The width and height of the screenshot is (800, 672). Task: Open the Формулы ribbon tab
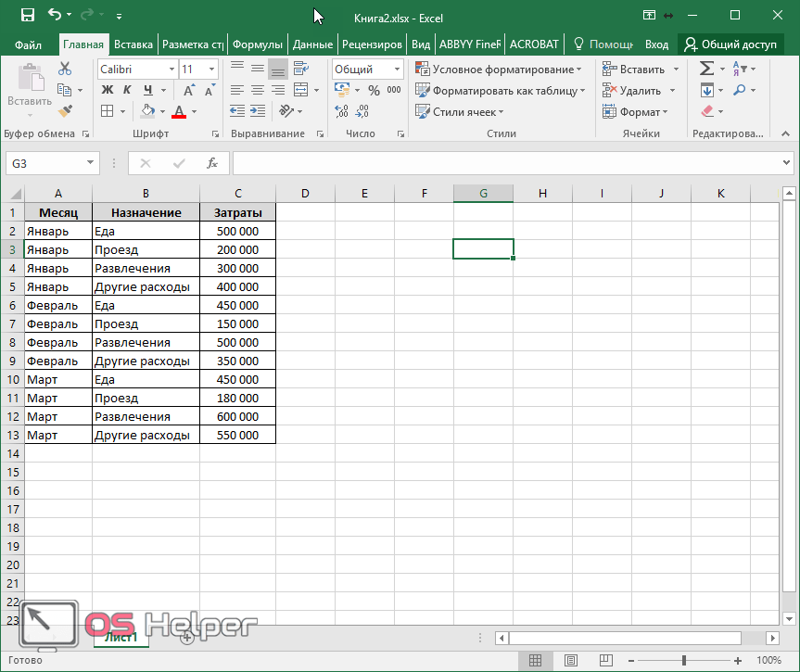click(257, 44)
